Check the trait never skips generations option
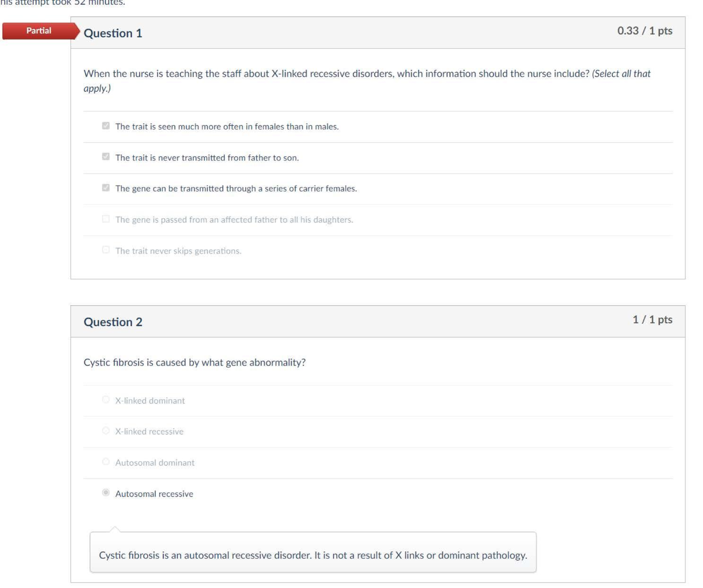 (x=105, y=250)
